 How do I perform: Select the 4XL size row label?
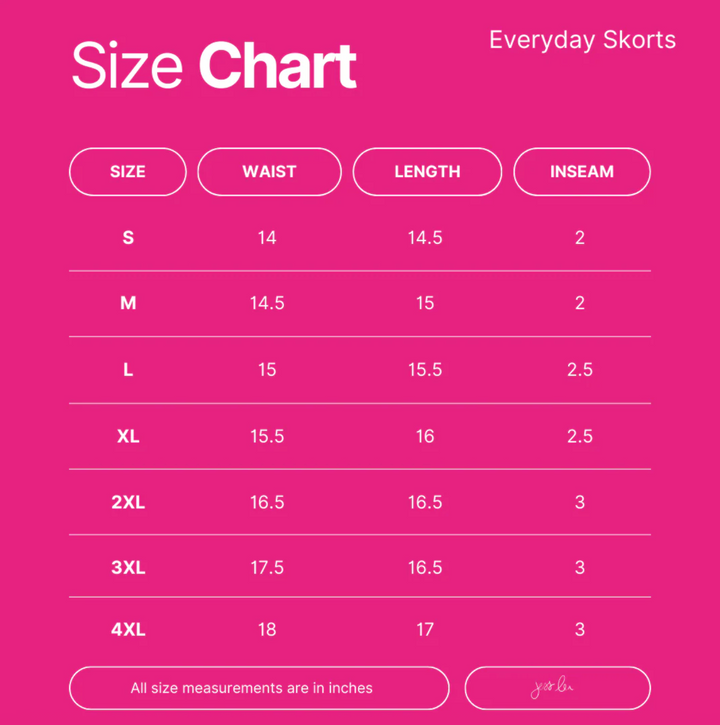click(x=128, y=630)
